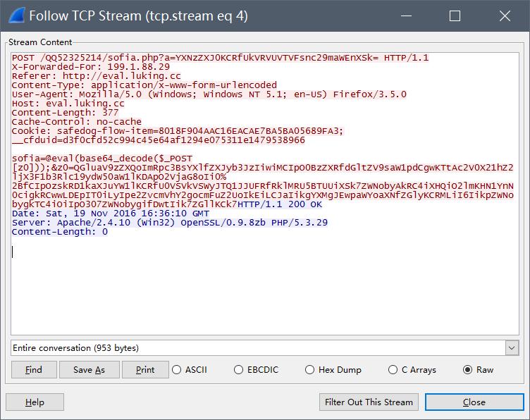The image size is (530, 420).
Task: Click the User-Agent Mozilla/5.0 line
Action: pos(209,94)
